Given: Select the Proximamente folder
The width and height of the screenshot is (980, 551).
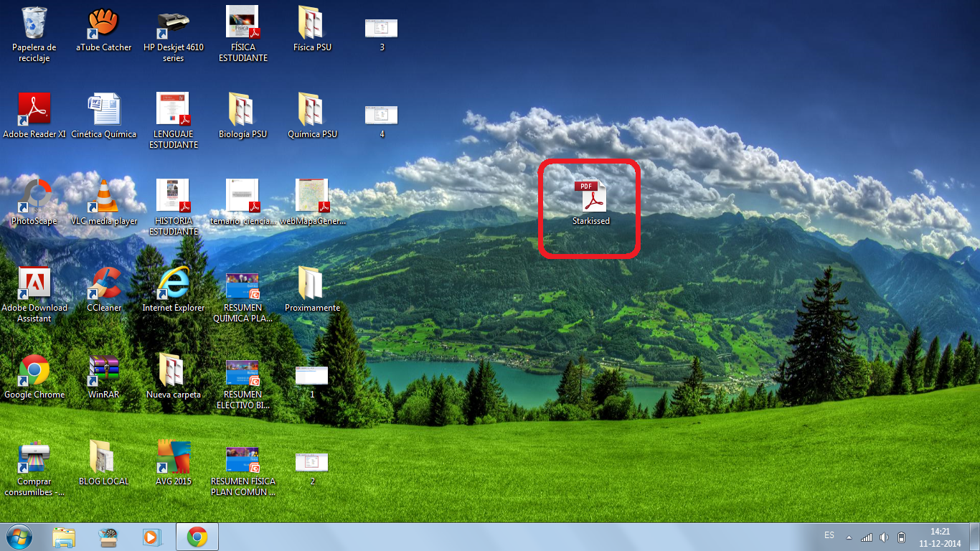Looking at the screenshot, I should coord(312,290).
